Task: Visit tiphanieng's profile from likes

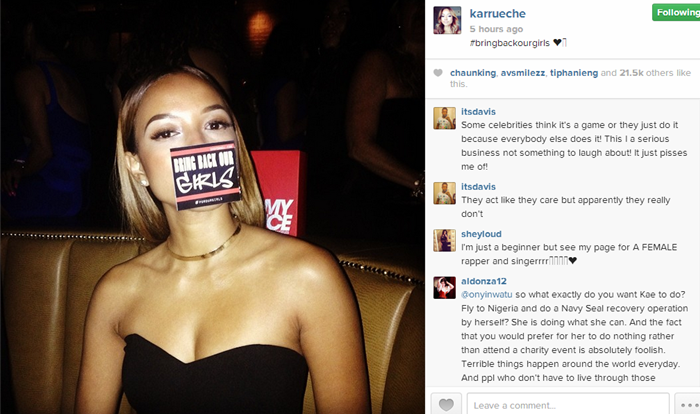Action: pos(574,73)
